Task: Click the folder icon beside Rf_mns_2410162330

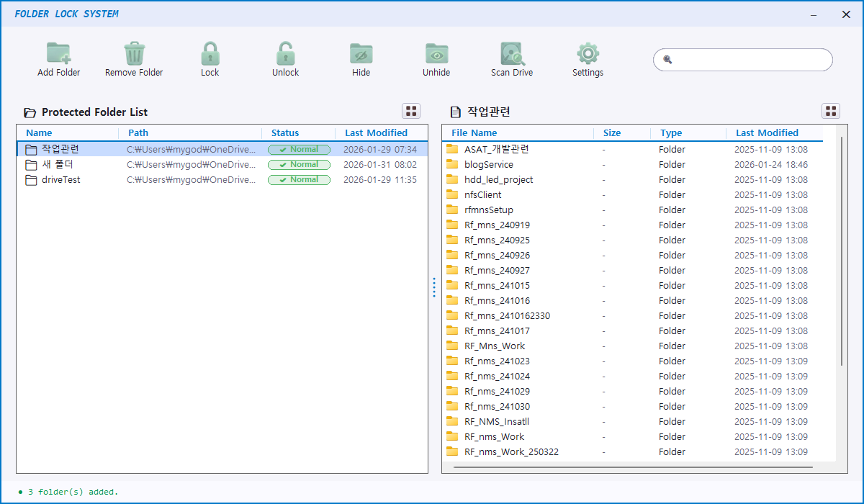Action: 452,315
